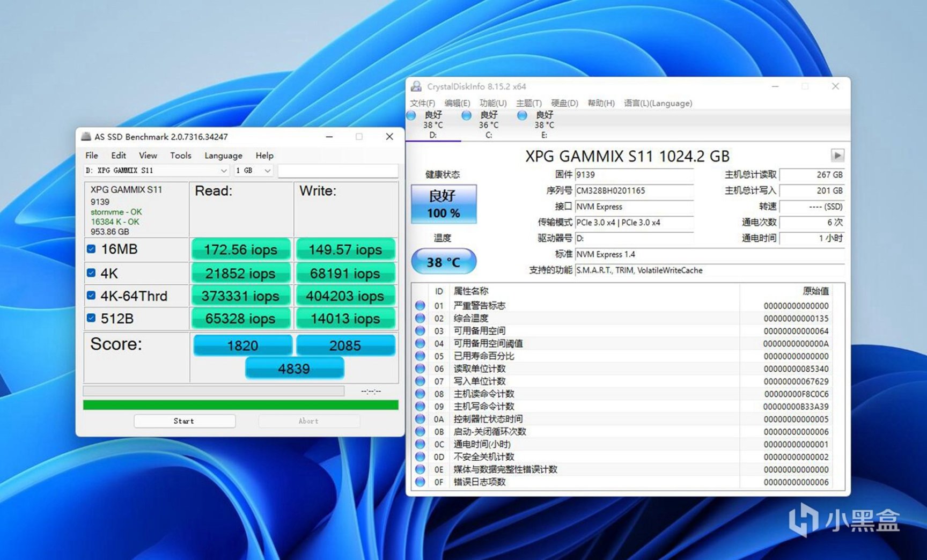Click the serial number field CM328BH0201165
The width and height of the screenshot is (927, 560).
[634, 190]
